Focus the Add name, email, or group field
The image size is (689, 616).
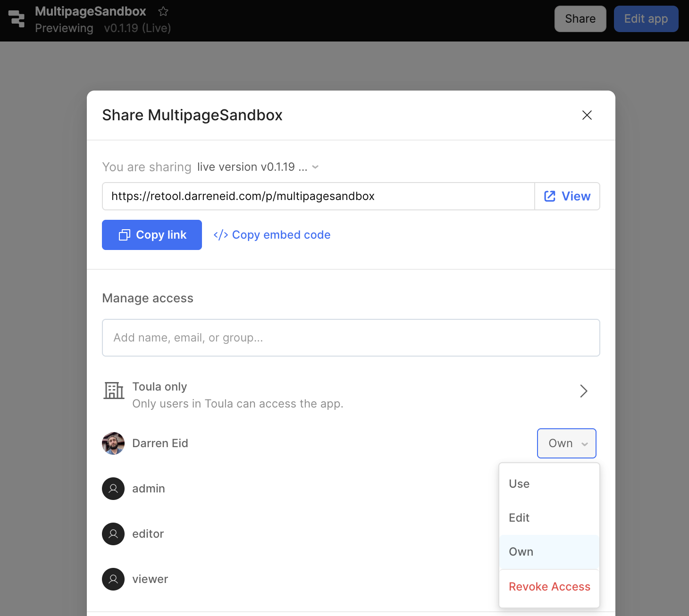coord(351,338)
